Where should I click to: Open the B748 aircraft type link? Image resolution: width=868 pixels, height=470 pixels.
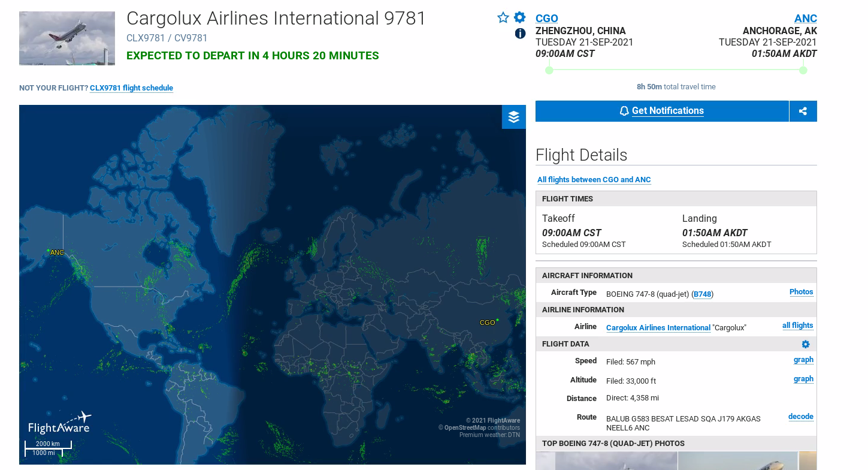[703, 294]
